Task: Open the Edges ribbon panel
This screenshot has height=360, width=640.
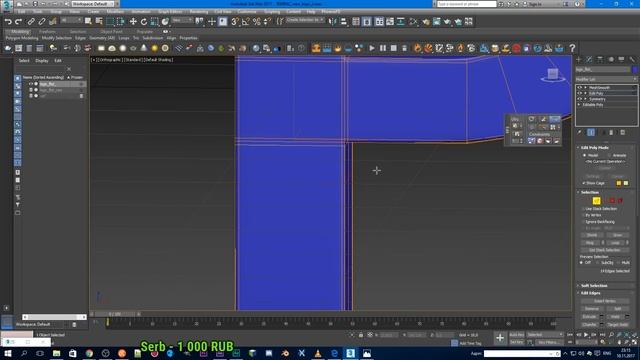Action: tap(80, 38)
